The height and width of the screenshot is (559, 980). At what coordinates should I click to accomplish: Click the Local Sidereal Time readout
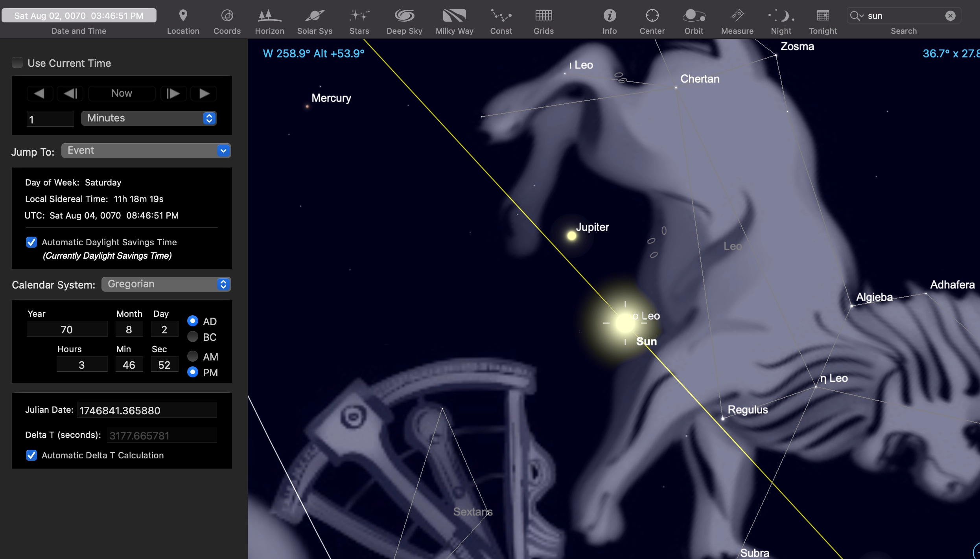pos(94,199)
